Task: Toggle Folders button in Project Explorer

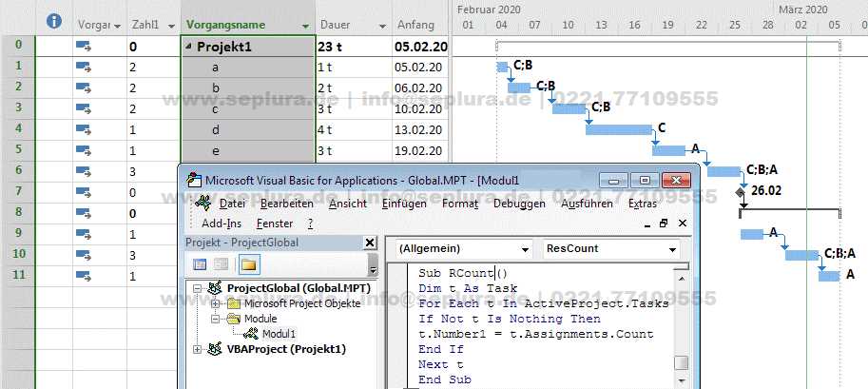Action: [x=248, y=264]
